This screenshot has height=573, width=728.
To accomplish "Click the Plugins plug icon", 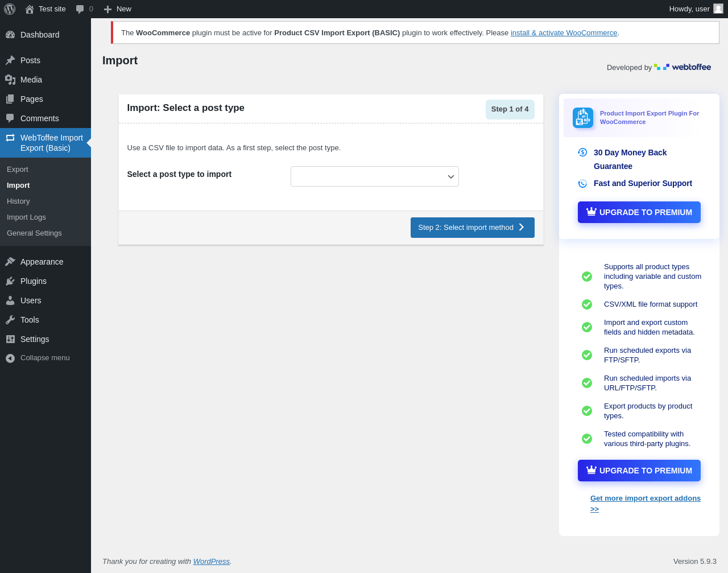I will (10, 281).
